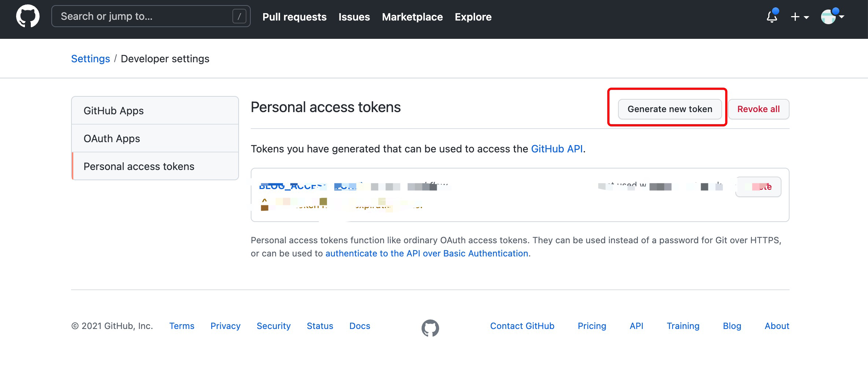Open the GitHub API link
This screenshot has height=381, width=868.
coord(557,149)
